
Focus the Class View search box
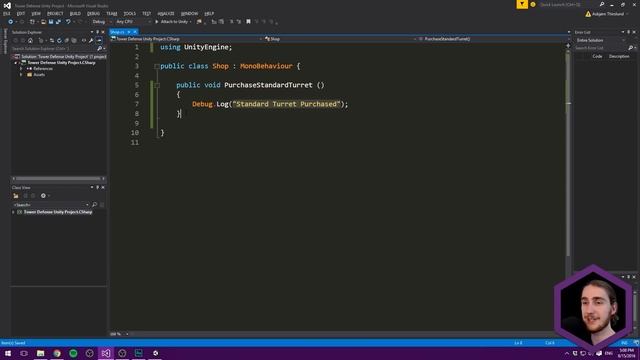[50, 204]
